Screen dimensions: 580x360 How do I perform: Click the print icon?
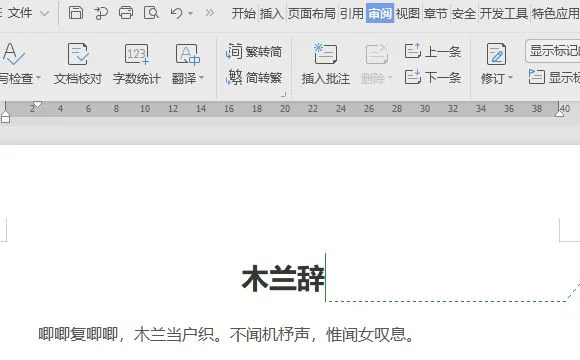(126, 13)
